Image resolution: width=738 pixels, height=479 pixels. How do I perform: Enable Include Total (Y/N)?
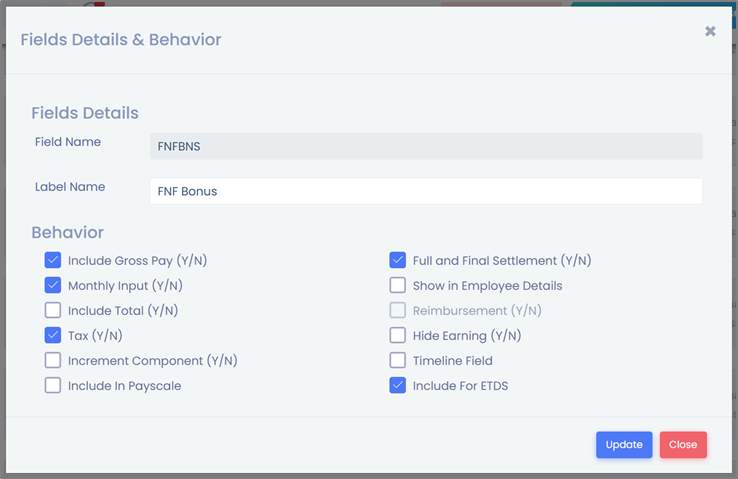point(53,311)
